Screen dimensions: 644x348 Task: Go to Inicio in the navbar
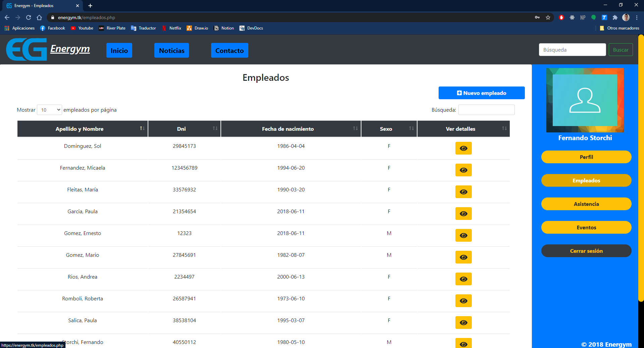pyautogui.click(x=119, y=50)
